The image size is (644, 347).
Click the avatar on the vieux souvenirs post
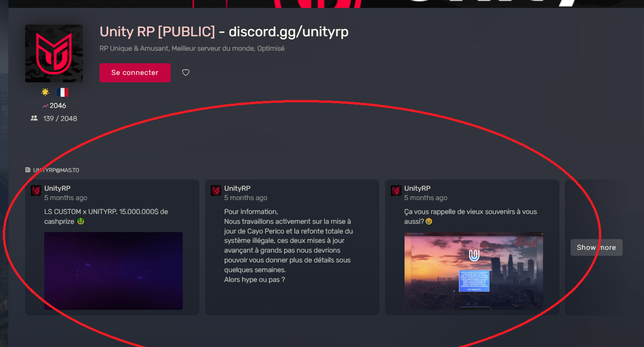(396, 191)
